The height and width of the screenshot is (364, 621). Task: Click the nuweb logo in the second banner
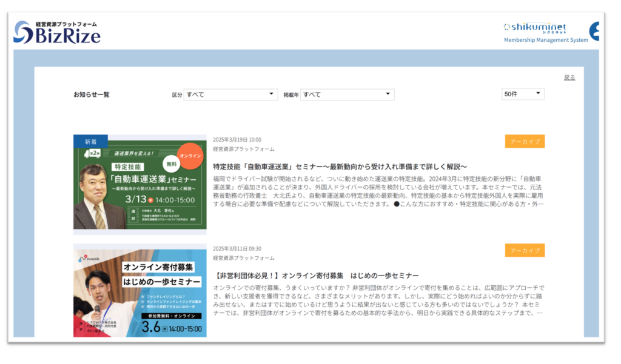(89, 258)
